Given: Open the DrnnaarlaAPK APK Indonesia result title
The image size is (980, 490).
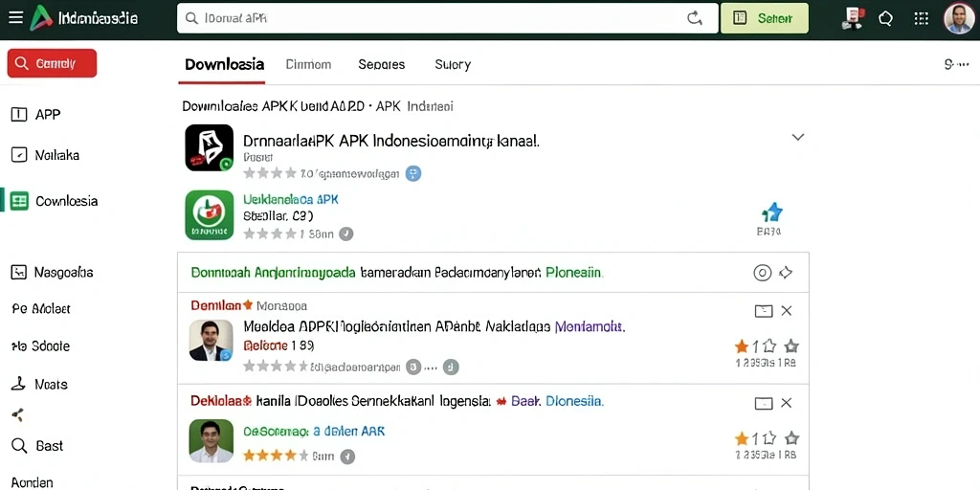Looking at the screenshot, I should coord(391,141).
